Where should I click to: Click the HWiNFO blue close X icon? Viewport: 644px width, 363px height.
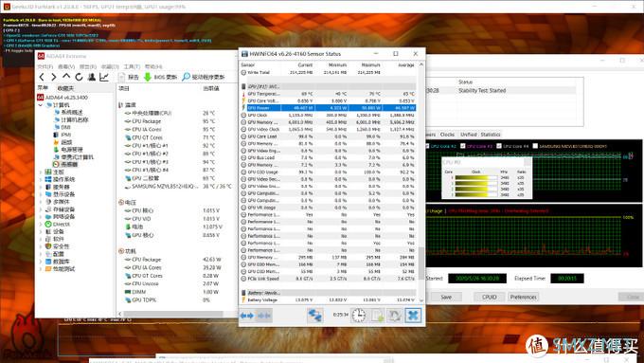[413, 316]
